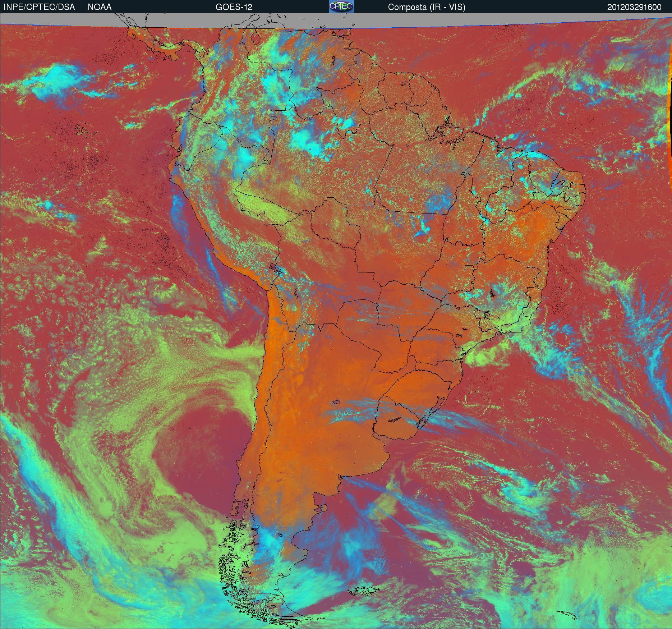
Task: Click the CPTEC logo in the header
Action: (x=341, y=7)
